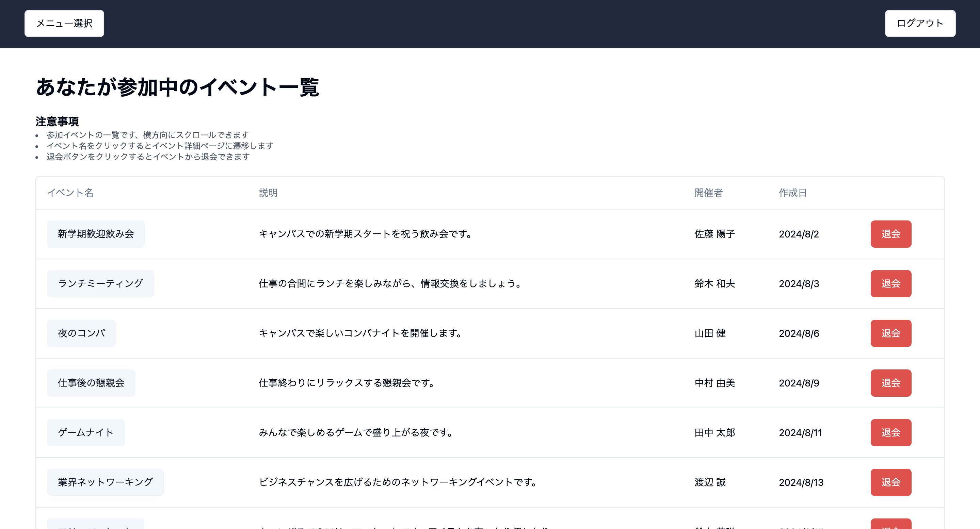The width and height of the screenshot is (980, 529).
Task: Leave the ランチミーティング event via 退会
Action: [891, 283]
